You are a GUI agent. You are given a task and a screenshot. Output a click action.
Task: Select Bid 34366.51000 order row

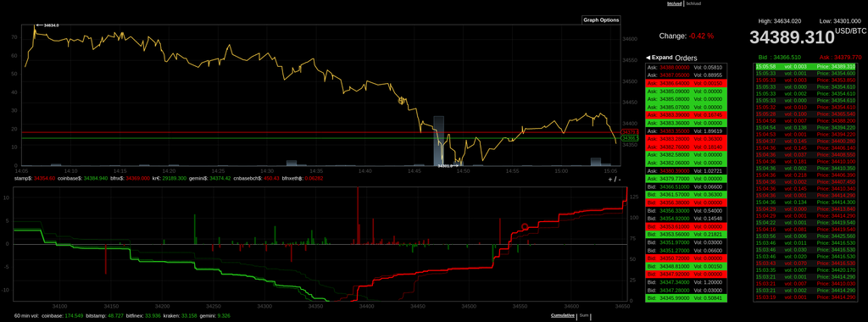(x=687, y=186)
